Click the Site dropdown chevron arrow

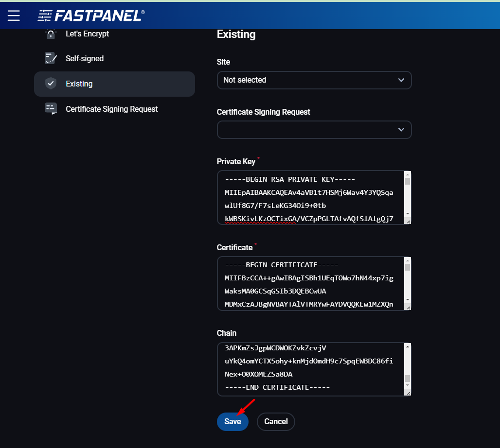401,80
